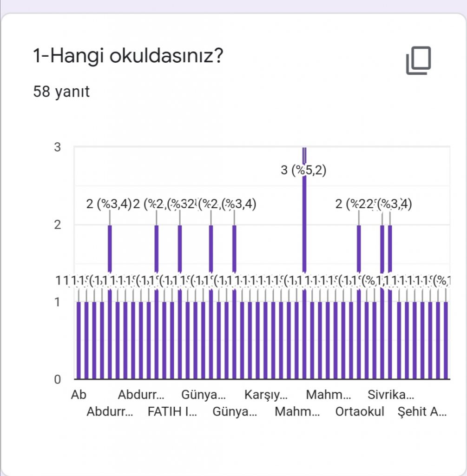Select the "Şehit A..." axis label
The height and width of the screenshot is (476, 467).
422,412
